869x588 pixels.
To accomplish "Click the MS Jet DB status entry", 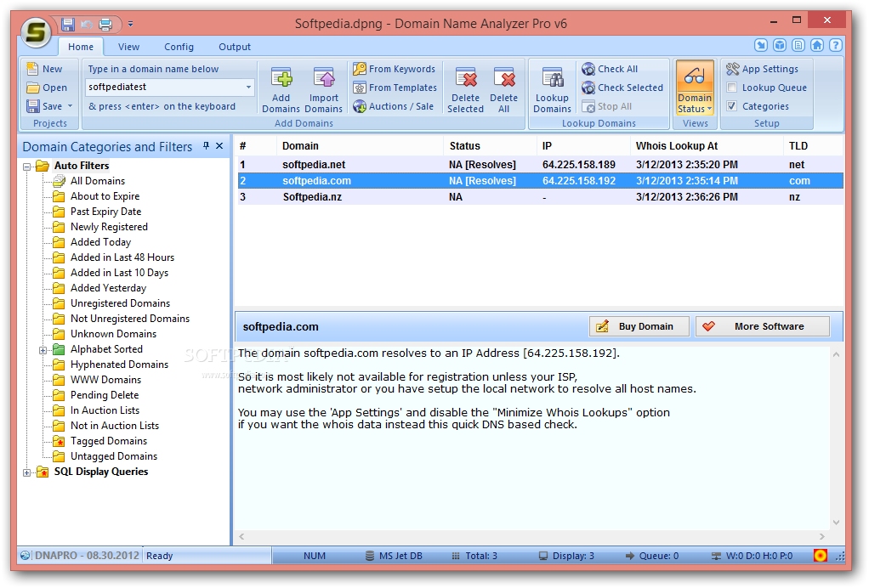I will (x=394, y=556).
